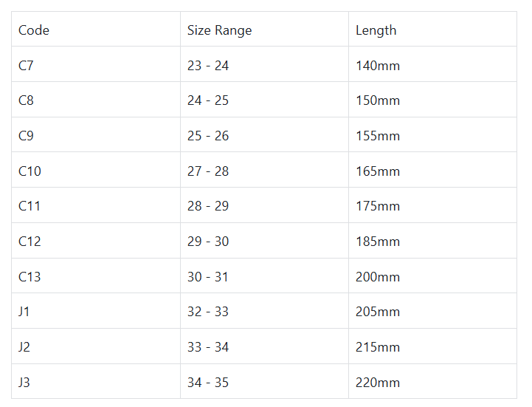Viewport: 532px width, 407px height.
Task: Select the C8 code cell
Action: pos(27,100)
